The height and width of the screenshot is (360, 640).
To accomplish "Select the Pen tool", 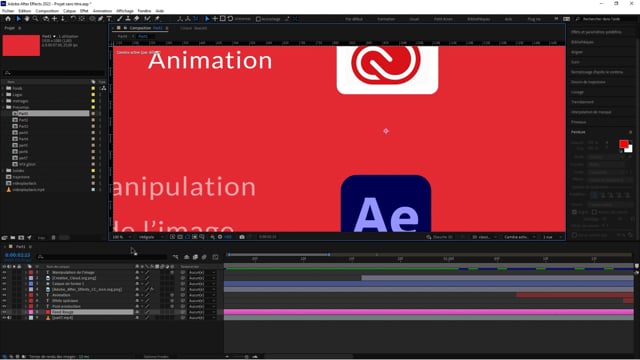I will (x=100, y=19).
